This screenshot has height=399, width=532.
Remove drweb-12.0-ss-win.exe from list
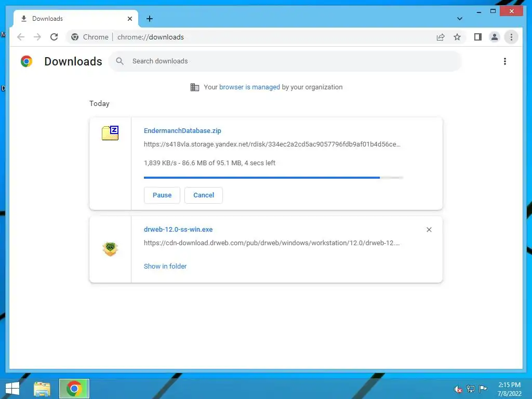[429, 230]
